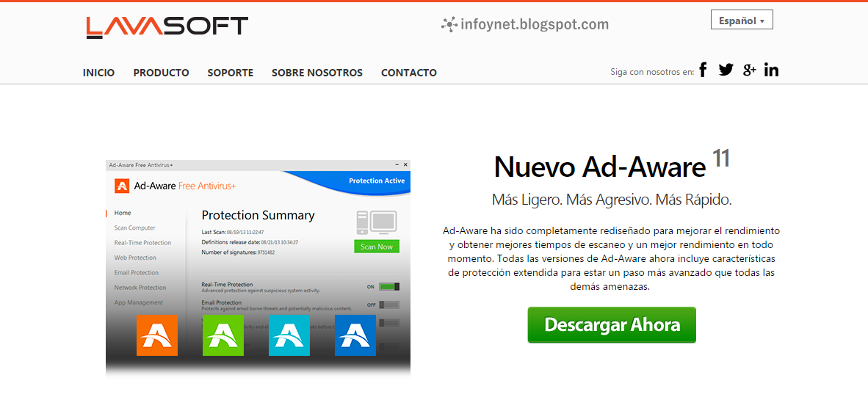Open the SOBRE NOSOTROS menu
Viewport: 868px width, 408px height.
[317, 73]
